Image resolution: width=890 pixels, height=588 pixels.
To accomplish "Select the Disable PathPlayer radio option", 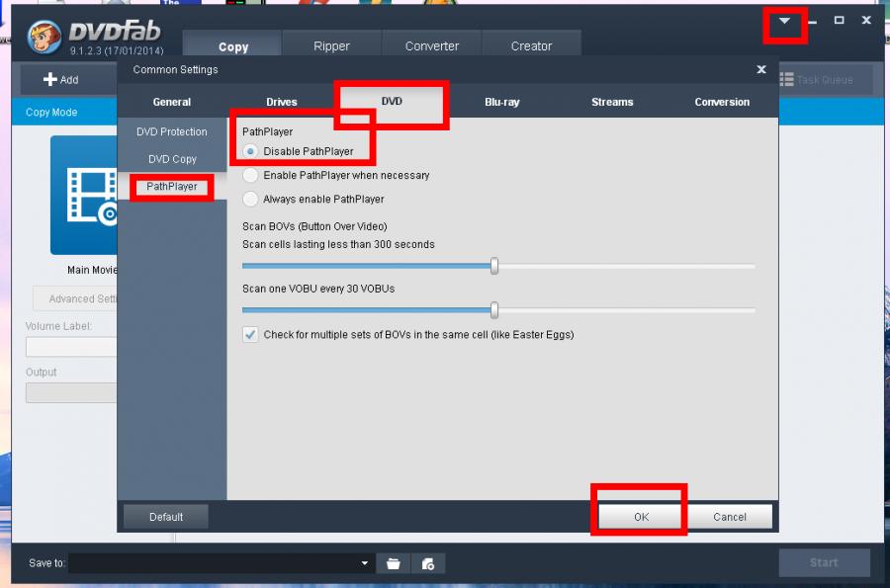I will point(250,151).
